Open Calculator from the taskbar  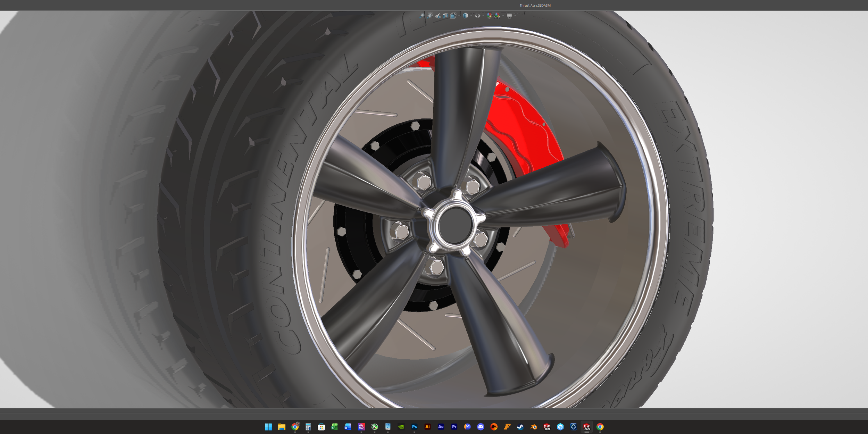(308, 427)
